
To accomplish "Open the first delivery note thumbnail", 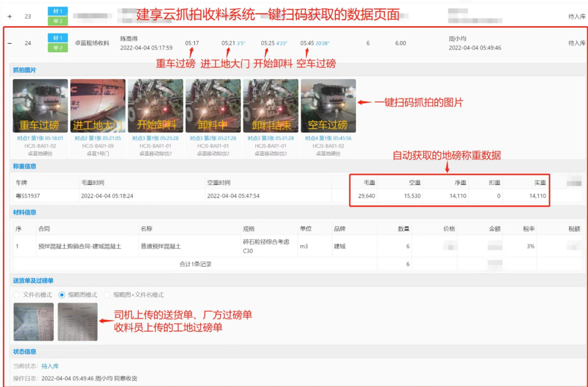I will pos(34,322).
